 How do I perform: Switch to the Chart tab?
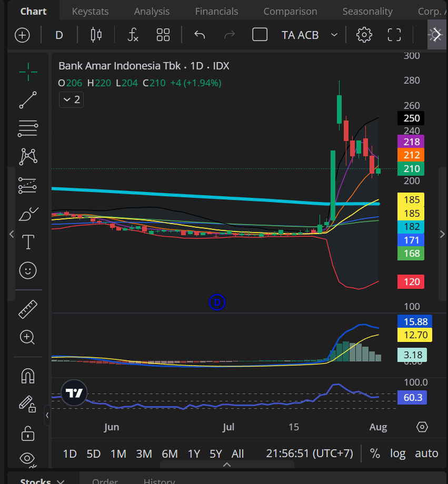point(33,12)
